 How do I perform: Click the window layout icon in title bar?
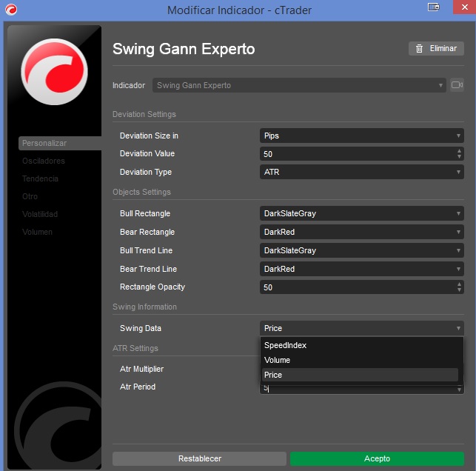coord(433,7)
